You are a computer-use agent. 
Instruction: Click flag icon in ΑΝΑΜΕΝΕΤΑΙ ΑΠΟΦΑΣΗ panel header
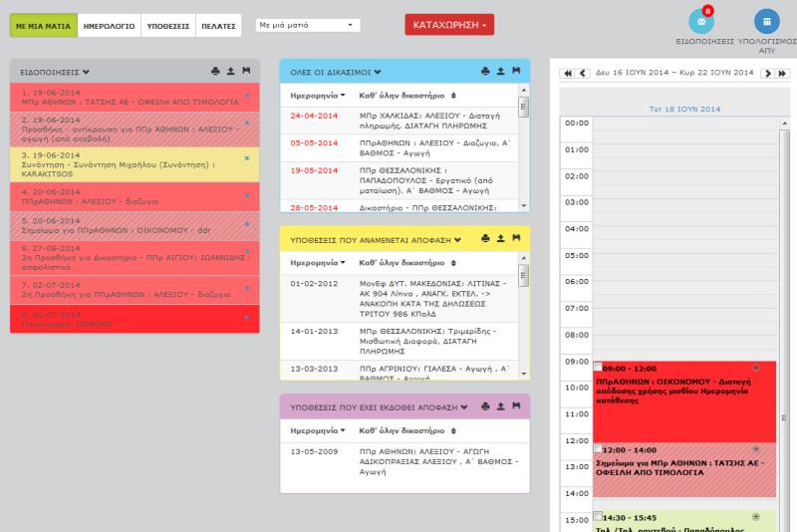click(516, 238)
